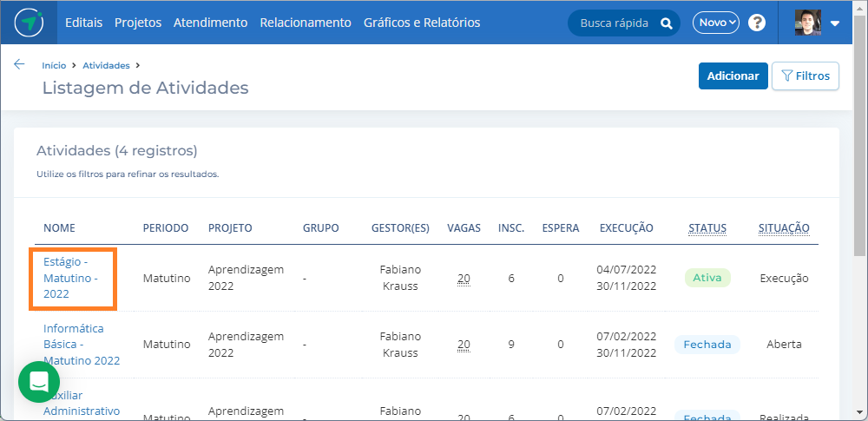Screen dimensions: 868x421
Task: Click the Atividades (4 registros) heading
Action: tap(117, 151)
